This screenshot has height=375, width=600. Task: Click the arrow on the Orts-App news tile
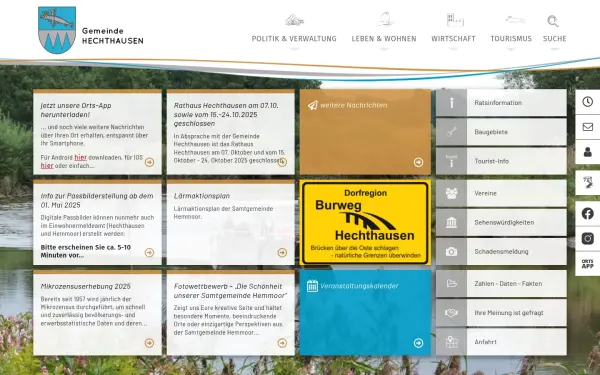pos(149,162)
